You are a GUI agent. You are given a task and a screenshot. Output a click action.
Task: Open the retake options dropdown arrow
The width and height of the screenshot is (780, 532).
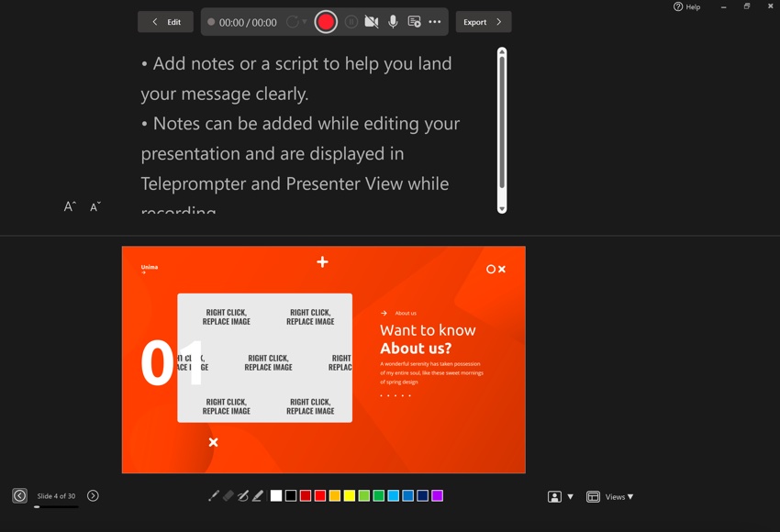(x=305, y=21)
